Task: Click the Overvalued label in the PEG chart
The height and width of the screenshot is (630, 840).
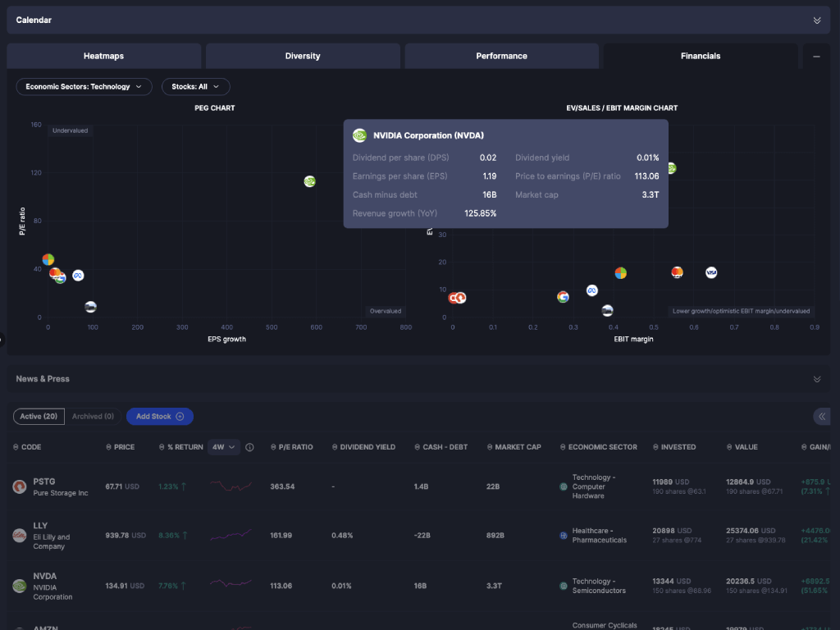Action: 386,311
